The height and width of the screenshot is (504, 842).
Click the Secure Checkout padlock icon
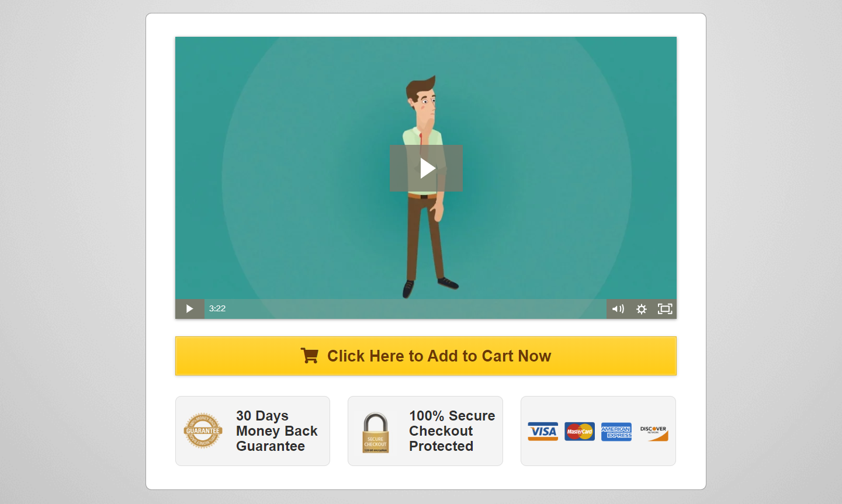tap(375, 433)
